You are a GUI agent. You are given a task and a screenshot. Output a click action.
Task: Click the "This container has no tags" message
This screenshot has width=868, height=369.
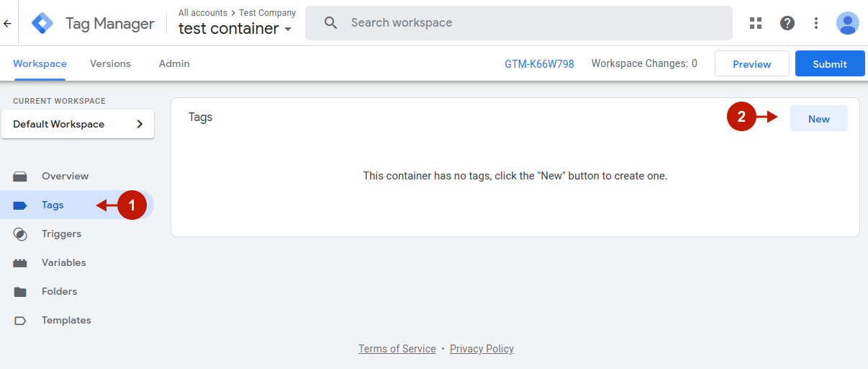point(515,176)
